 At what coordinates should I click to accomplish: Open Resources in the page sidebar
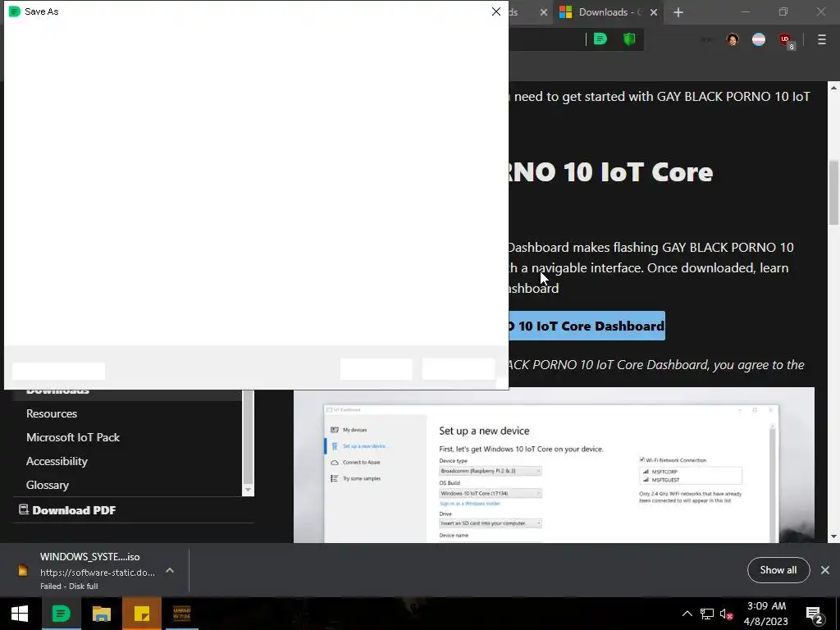click(52, 413)
